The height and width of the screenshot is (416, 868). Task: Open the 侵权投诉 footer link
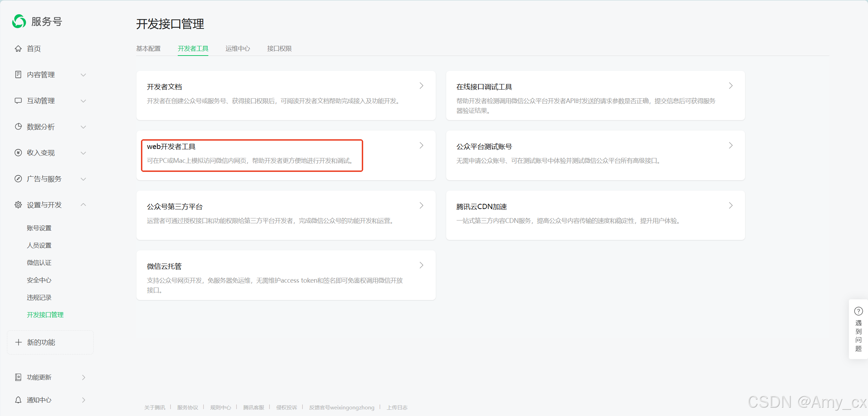pyautogui.click(x=287, y=407)
